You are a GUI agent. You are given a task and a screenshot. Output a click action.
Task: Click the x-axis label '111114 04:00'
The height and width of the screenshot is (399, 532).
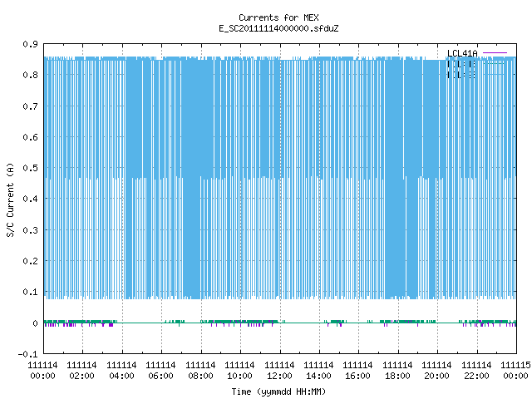pos(121,371)
